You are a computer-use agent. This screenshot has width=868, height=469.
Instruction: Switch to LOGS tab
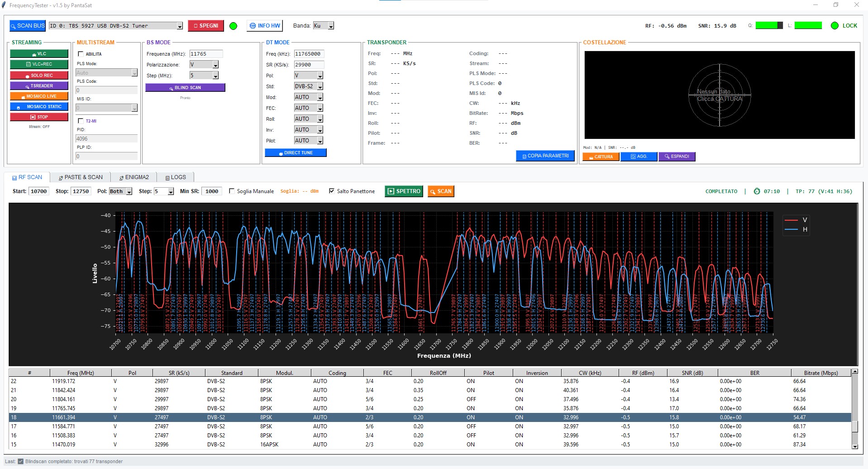coord(176,177)
